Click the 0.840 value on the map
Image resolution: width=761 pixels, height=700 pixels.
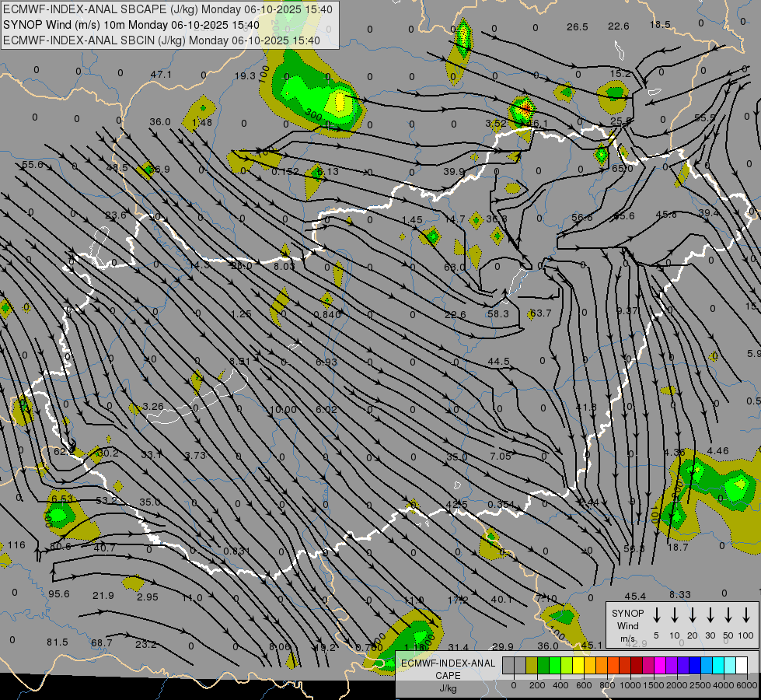[328, 314]
